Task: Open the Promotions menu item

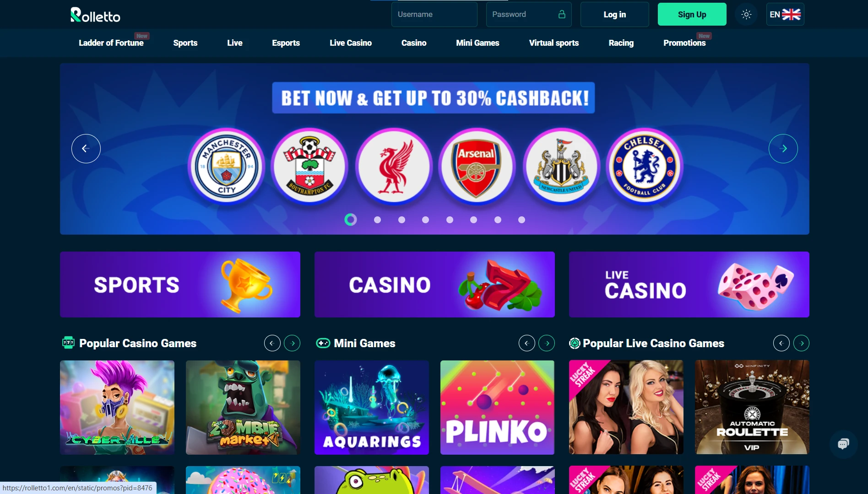Action: pyautogui.click(x=684, y=43)
